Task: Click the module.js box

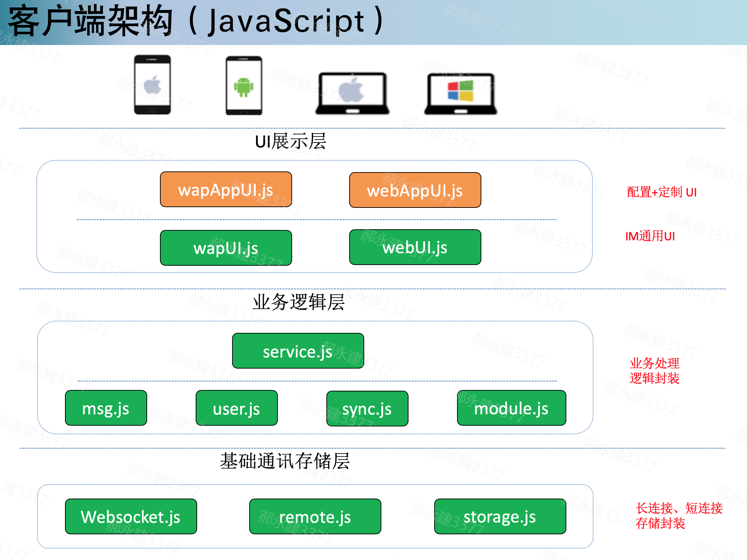Action: point(511,408)
